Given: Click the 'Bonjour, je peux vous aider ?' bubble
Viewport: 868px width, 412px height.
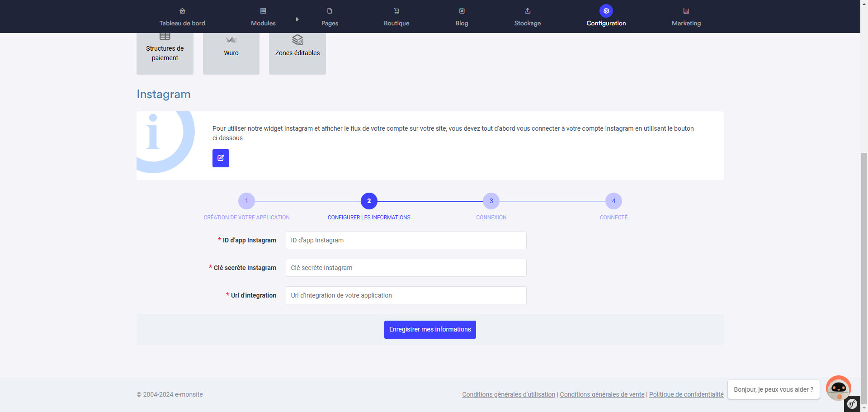Looking at the screenshot, I should pos(774,389).
